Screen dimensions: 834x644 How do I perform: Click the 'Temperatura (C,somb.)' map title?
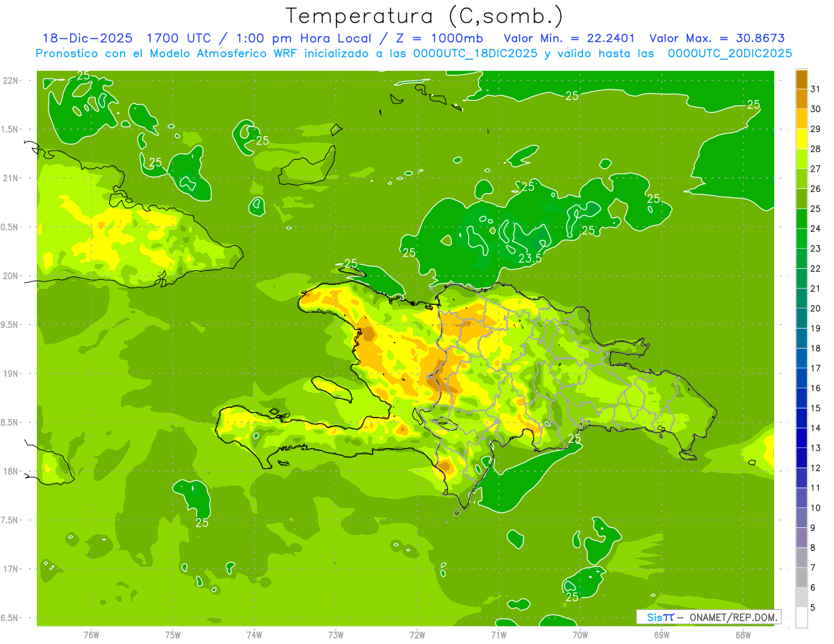[x=424, y=17]
